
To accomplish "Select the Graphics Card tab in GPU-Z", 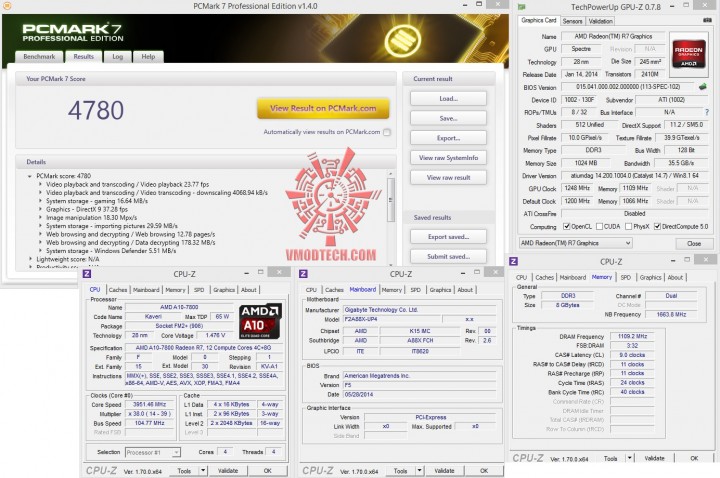I will (539, 21).
